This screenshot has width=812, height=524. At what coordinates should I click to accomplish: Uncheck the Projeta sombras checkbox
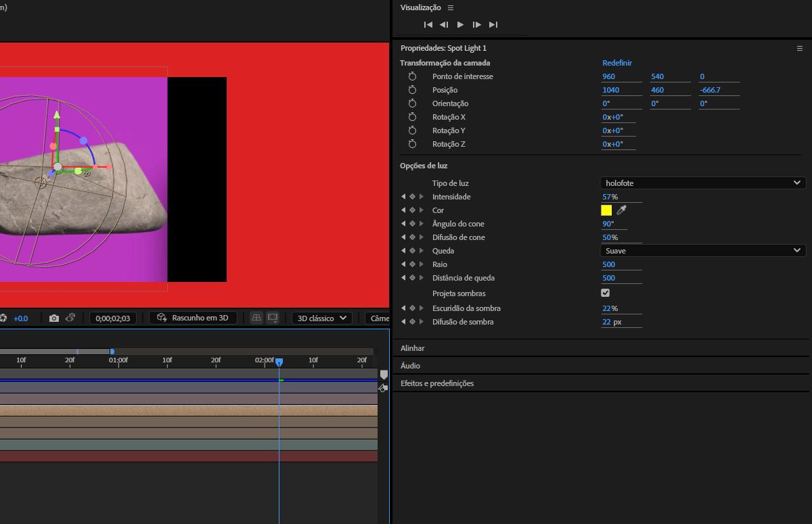tap(605, 293)
